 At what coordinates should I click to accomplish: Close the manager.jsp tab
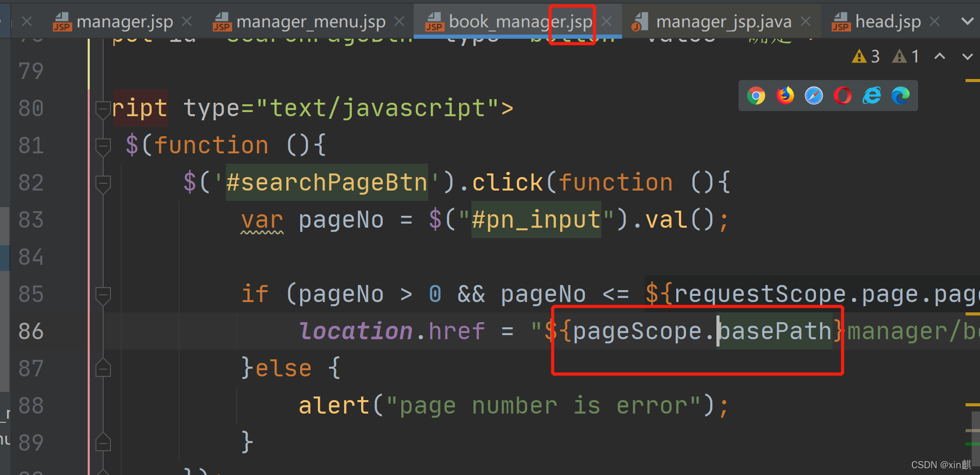pyautogui.click(x=187, y=22)
